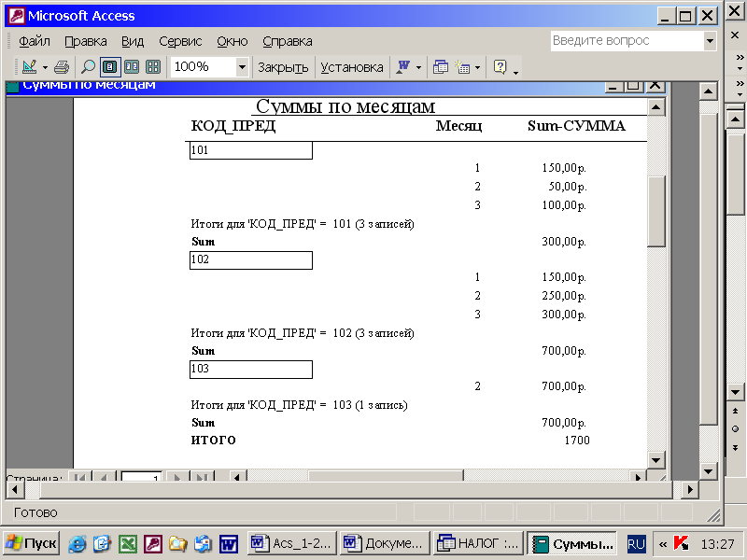Viewport: 747px width, 560px height.
Task: Click the 300,00р. sum for 101
Action: pos(564,242)
